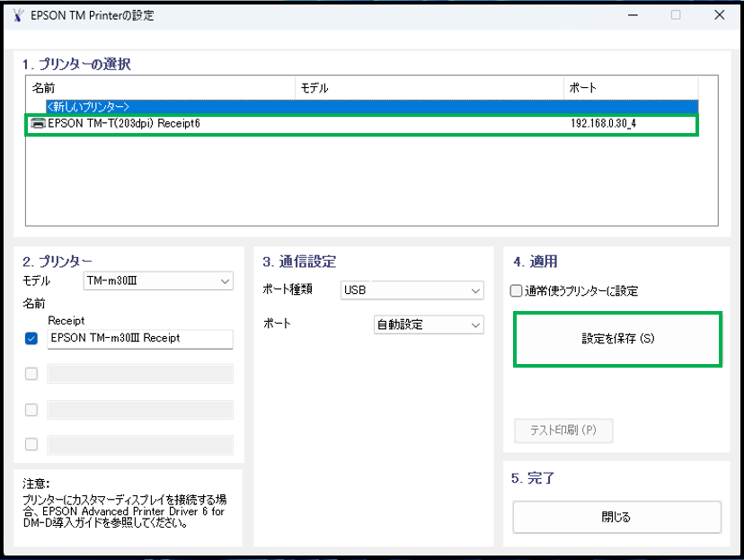Minimize the EPSON TM Printer settings window

click(x=633, y=15)
